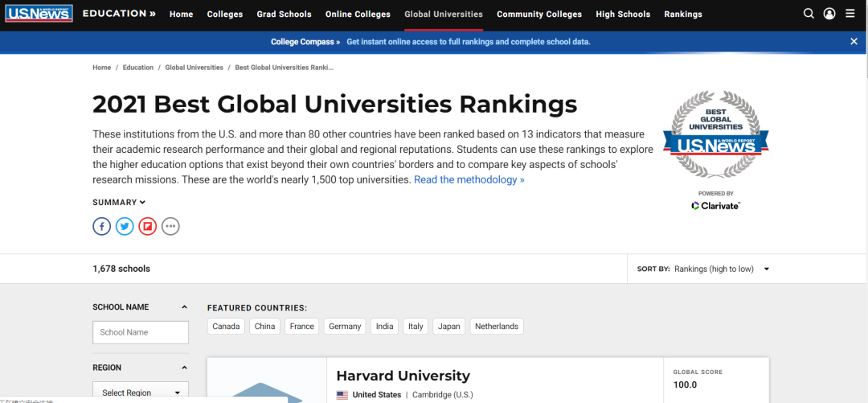Filter by Germany featured country
Image resolution: width=868 pixels, height=403 pixels.
point(345,327)
